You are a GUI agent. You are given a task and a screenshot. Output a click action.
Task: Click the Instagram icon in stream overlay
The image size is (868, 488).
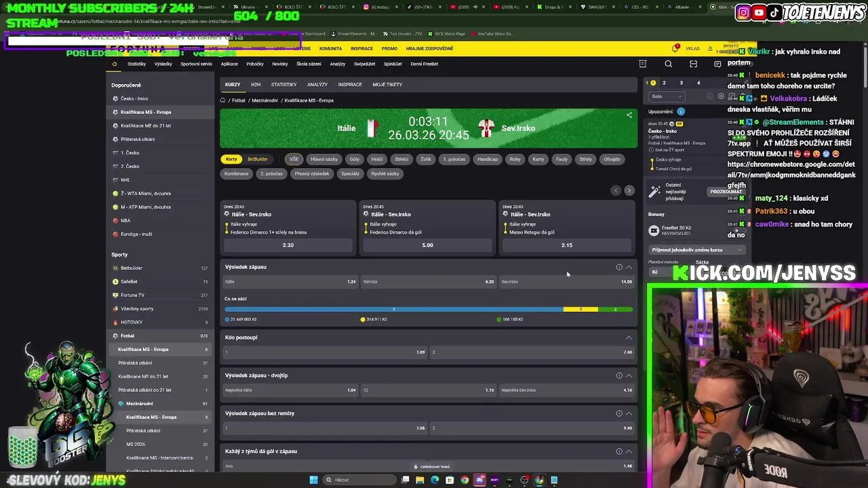[744, 12]
